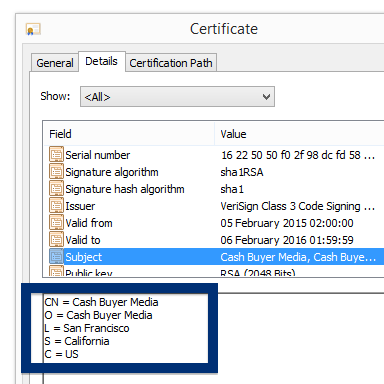The image size is (384, 384).
Task: Click the sha1RSA value
Action: pos(242,172)
